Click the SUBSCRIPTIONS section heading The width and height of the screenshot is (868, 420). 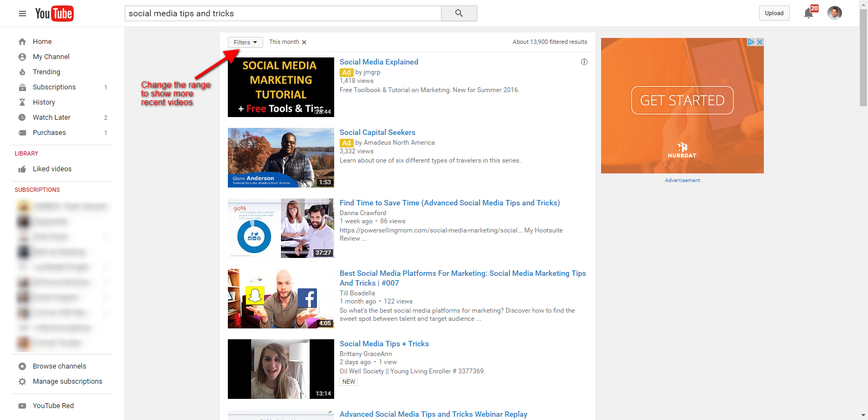pyautogui.click(x=37, y=190)
